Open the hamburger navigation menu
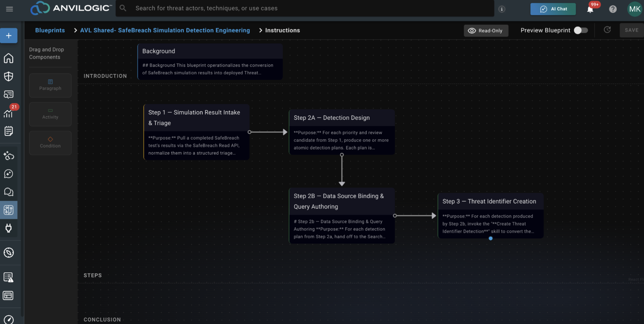Screen dimensions: 644x324 click(x=9, y=9)
